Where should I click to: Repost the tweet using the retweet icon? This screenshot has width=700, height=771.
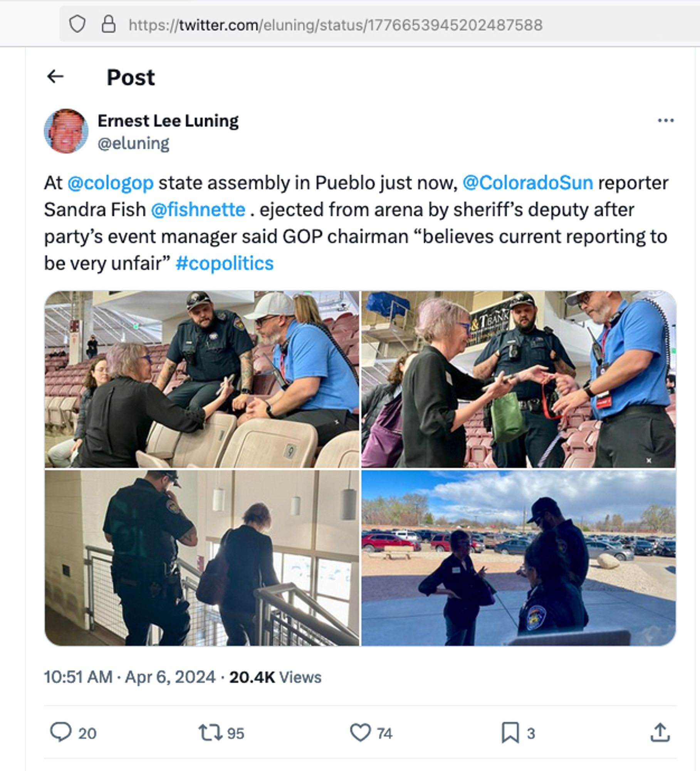(x=210, y=733)
